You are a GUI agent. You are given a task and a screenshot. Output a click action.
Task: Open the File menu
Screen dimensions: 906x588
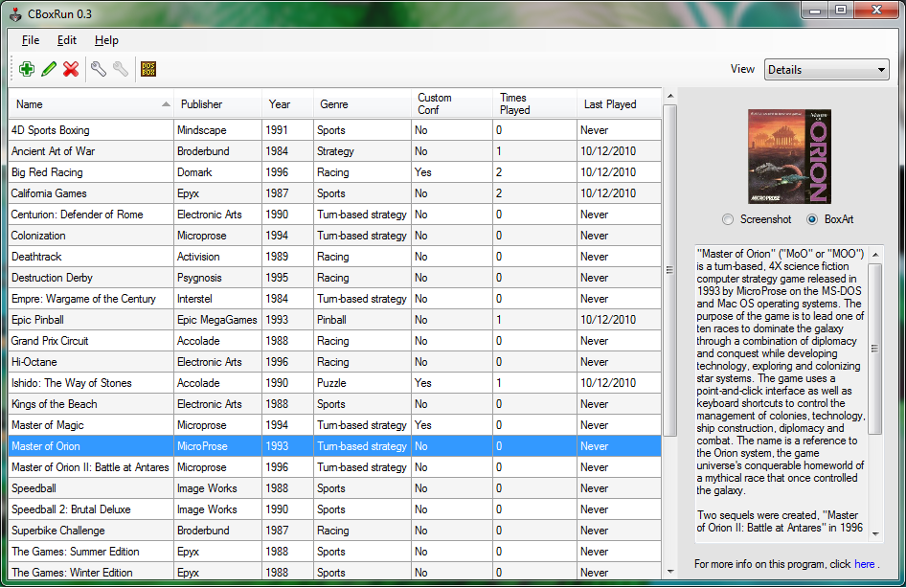31,40
